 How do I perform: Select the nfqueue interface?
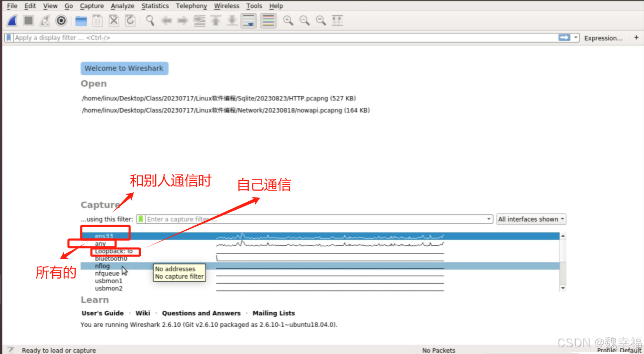pos(320,273)
